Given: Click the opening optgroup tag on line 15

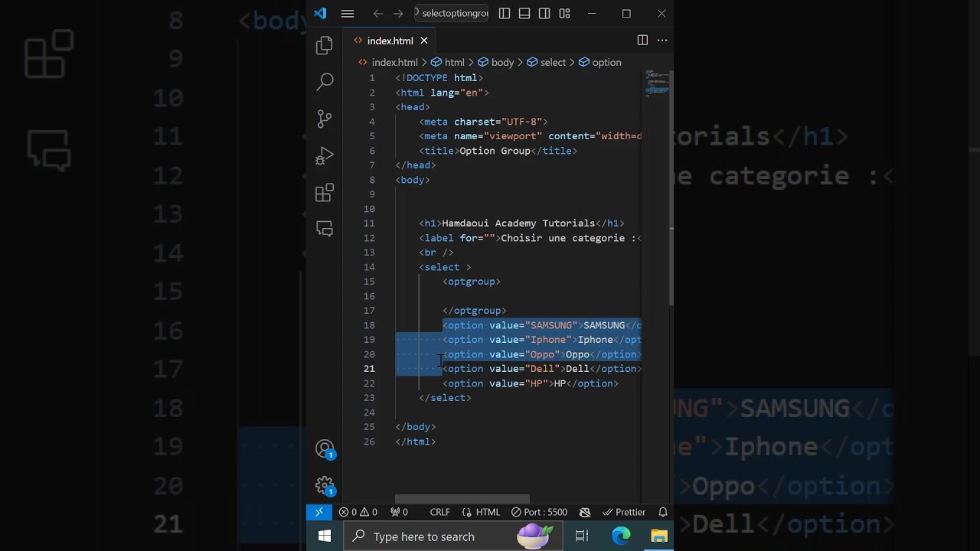Looking at the screenshot, I should click(472, 282).
